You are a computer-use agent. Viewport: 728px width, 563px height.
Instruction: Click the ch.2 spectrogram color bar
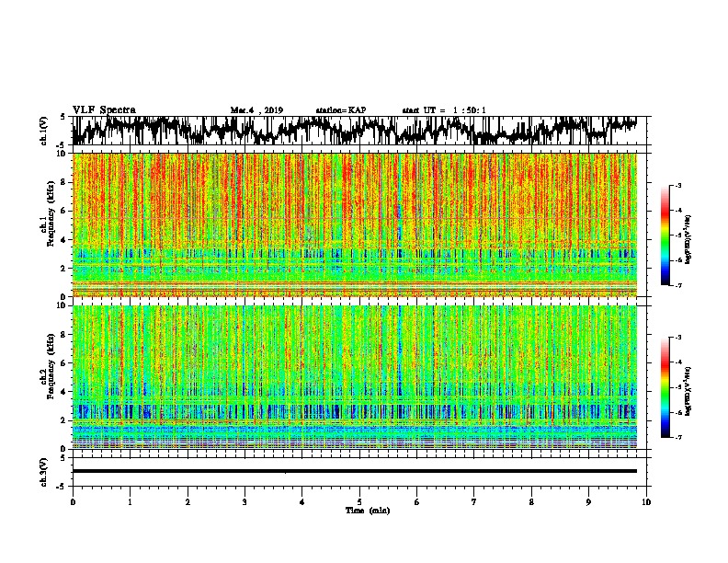tap(665, 387)
